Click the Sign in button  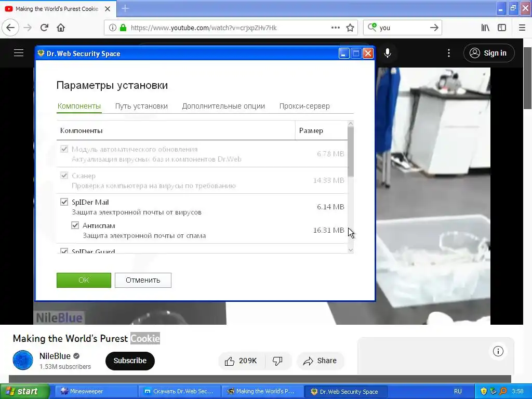click(489, 53)
